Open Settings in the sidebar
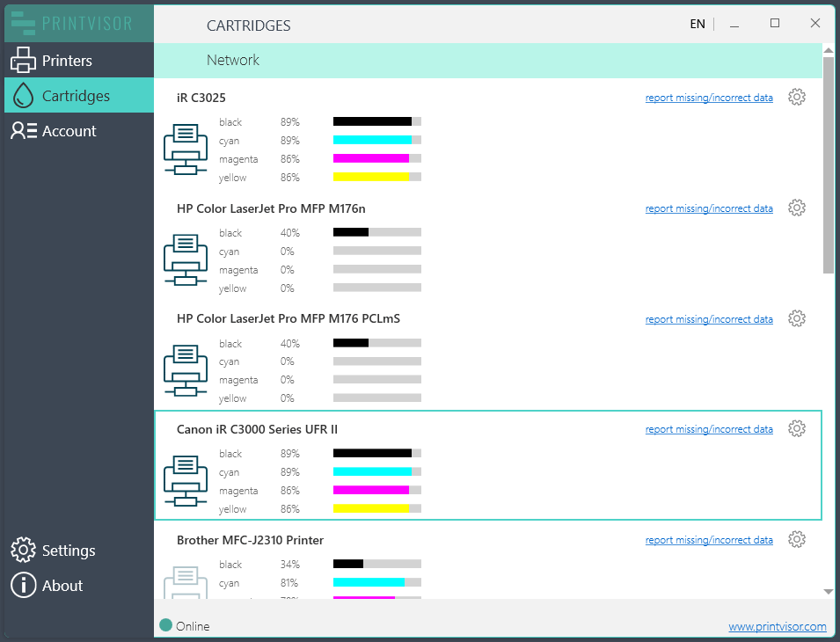Image resolution: width=840 pixels, height=642 pixels. pyautogui.click(x=68, y=551)
